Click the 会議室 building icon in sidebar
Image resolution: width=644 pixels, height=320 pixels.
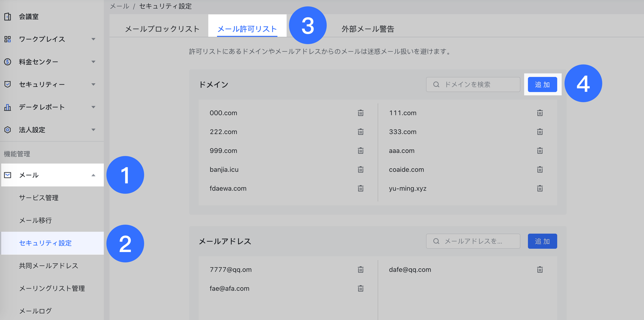(x=8, y=17)
